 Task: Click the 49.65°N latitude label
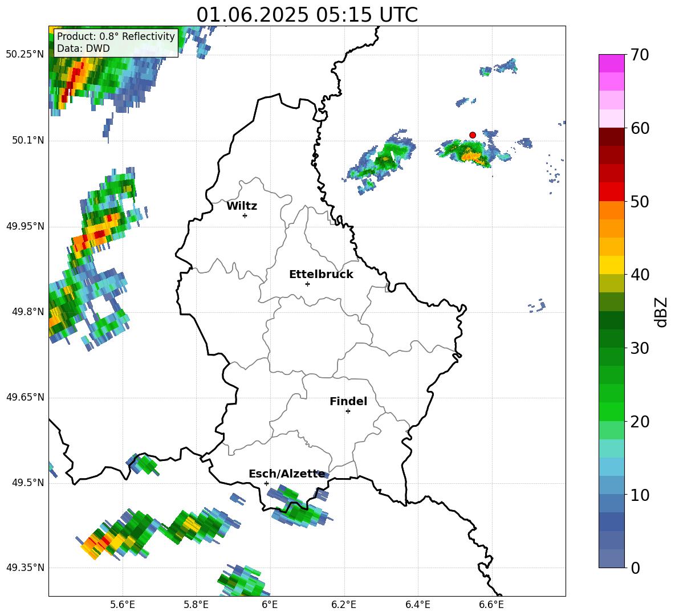tap(26, 397)
